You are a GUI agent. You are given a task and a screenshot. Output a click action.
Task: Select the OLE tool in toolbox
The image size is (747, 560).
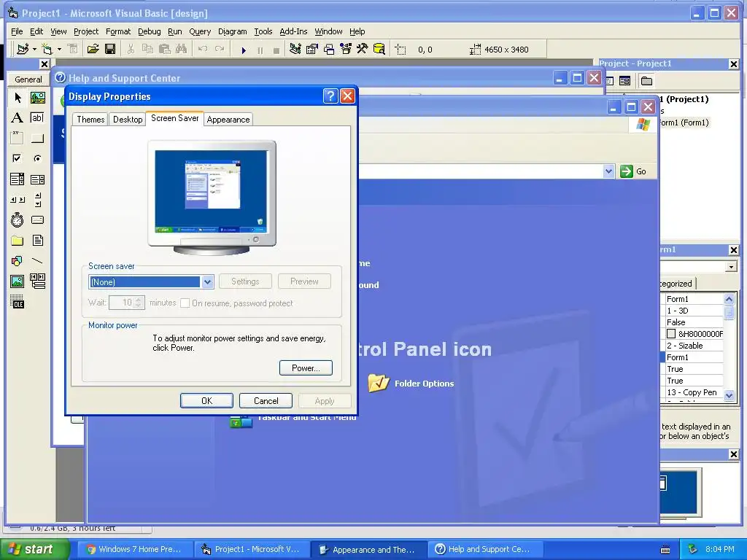pyautogui.click(x=18, y=302)
